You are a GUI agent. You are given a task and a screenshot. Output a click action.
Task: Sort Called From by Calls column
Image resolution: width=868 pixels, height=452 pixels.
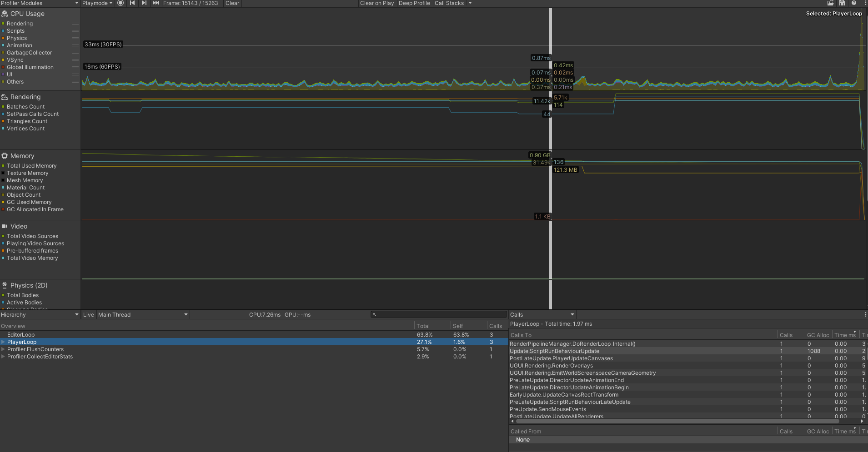pos(790,432)
